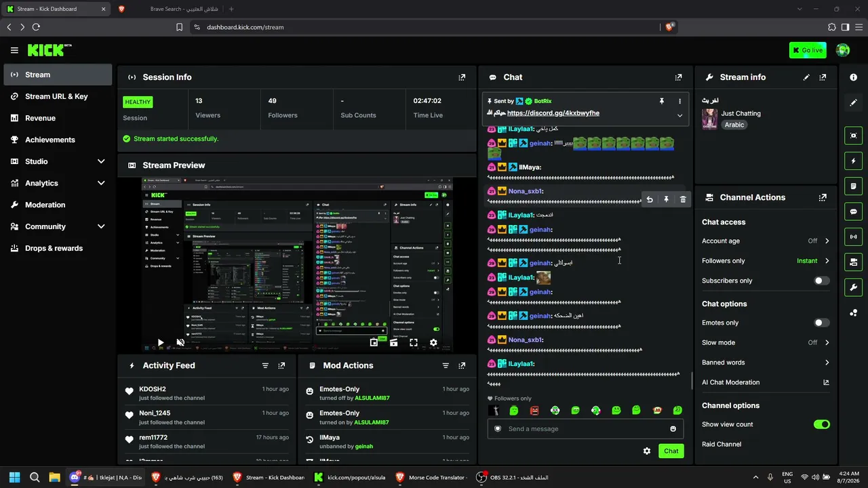Open chat settings gear

tap(647, 451)
